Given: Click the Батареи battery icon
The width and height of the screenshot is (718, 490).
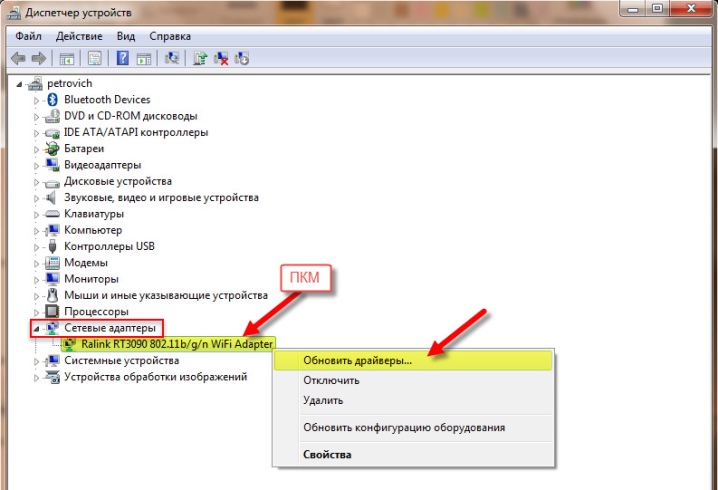Looking at the screenshot, I should [52, 148].
